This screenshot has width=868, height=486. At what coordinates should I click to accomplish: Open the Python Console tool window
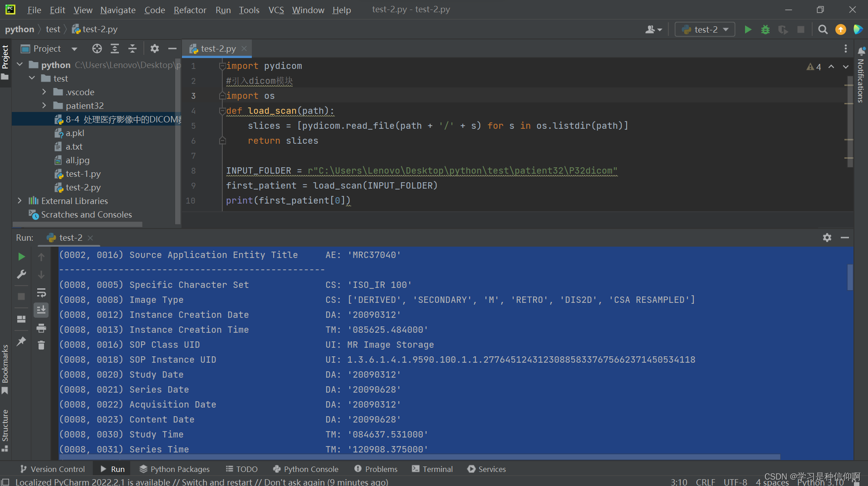(306, 469)
